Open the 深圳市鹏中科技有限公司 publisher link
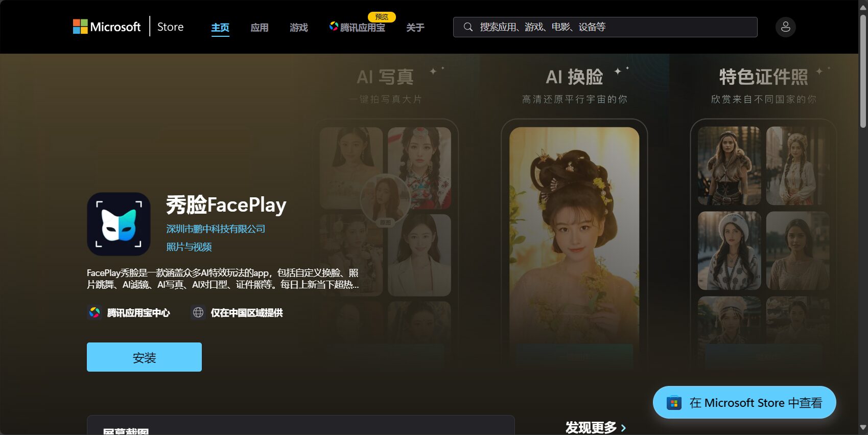The height and width of the screenshot is (435, 868). 216,229
